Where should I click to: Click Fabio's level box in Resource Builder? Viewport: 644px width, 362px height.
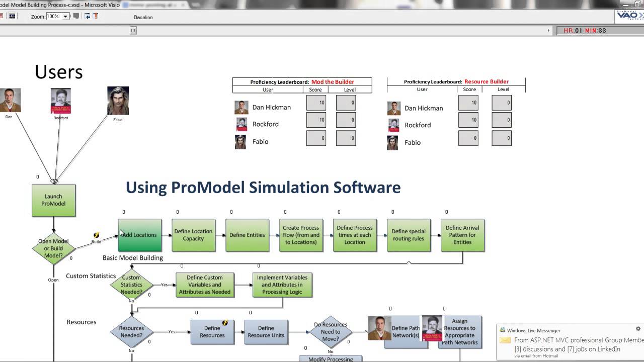point(502,138)
